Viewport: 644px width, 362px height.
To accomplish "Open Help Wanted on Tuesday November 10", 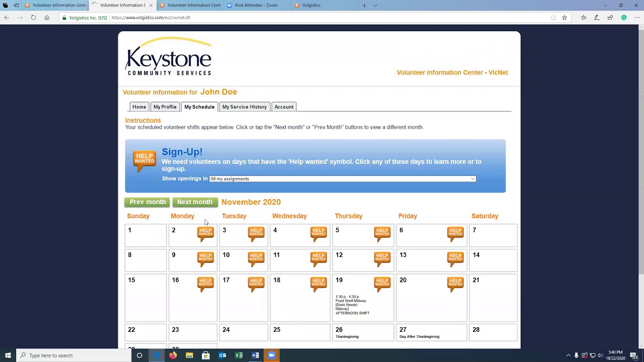I will [256, 259].
